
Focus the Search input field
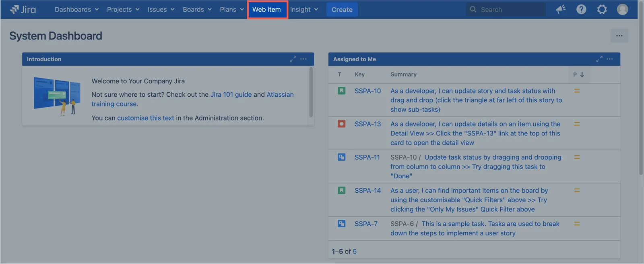pos(506,9)
